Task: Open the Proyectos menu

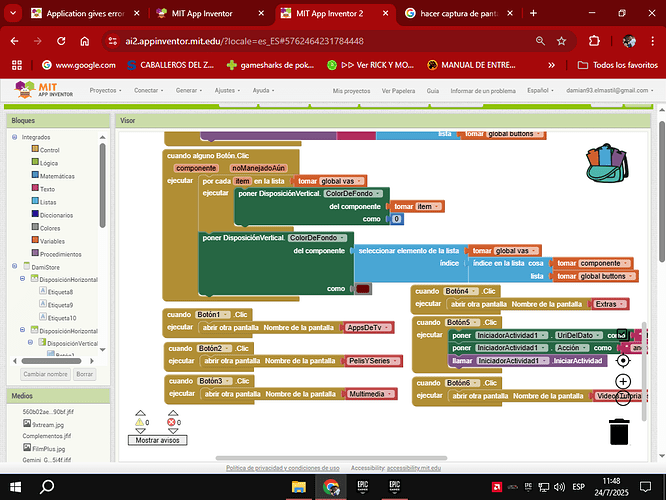Action: 106,90
